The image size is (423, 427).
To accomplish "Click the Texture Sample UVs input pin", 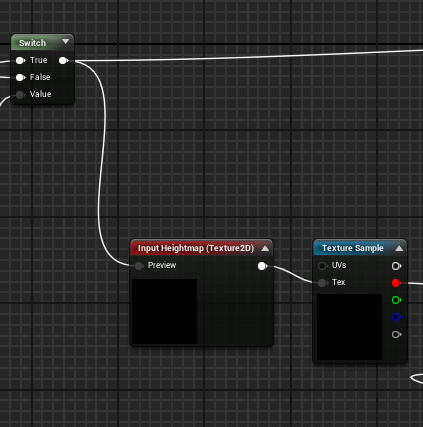I will tap(322, 266).
